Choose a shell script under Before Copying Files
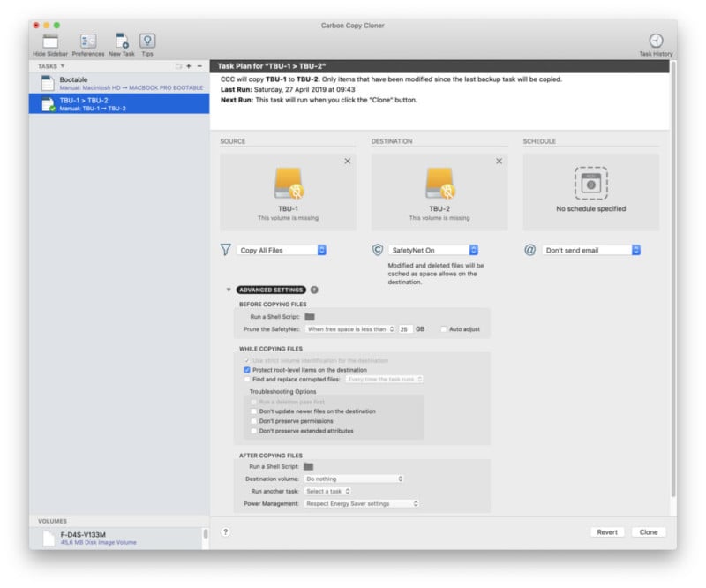Image resolution: width=706 pixels, height=588 pixels. coord(310,317)
